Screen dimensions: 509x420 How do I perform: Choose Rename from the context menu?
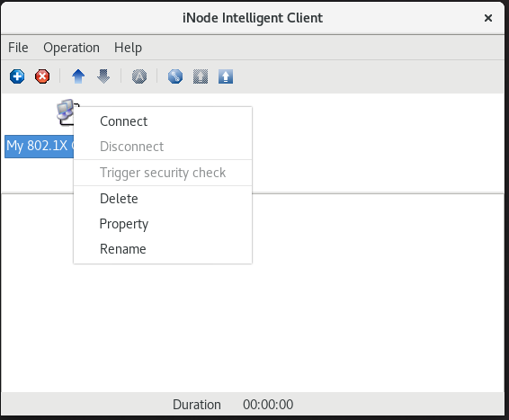pos(163,249)
